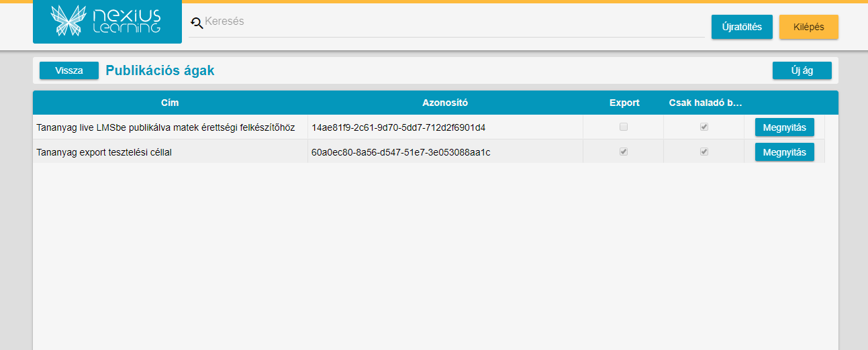Viewport: 868px width, 350px height.
Task: Create a new branch with Új ág
Action: tap(802, 70)
